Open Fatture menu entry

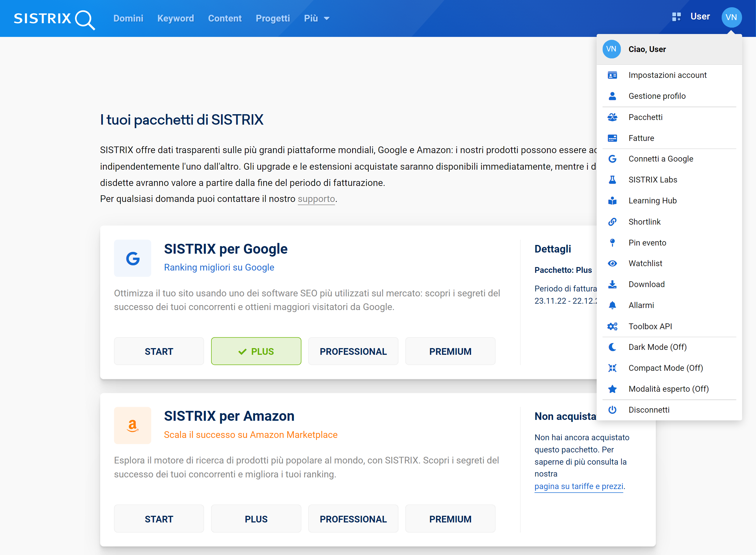click(x=669, y=138)
